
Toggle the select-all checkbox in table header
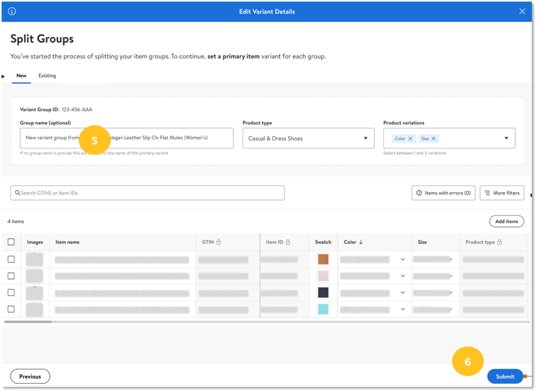[11, 242]
